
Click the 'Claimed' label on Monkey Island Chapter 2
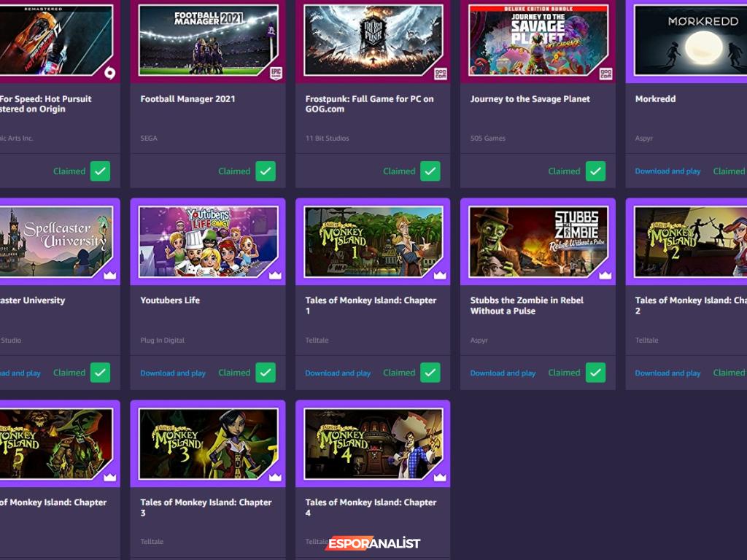coord(729,373)
